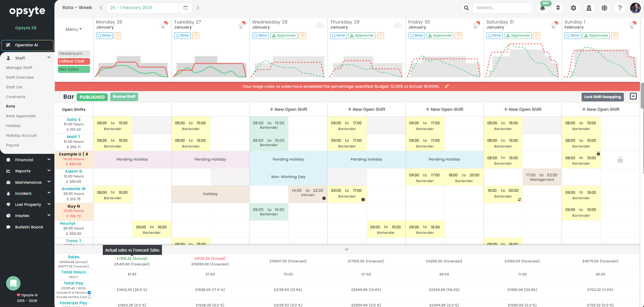
Task: Go to Rota Approvals in the sidebar
Action: point(20,116)
